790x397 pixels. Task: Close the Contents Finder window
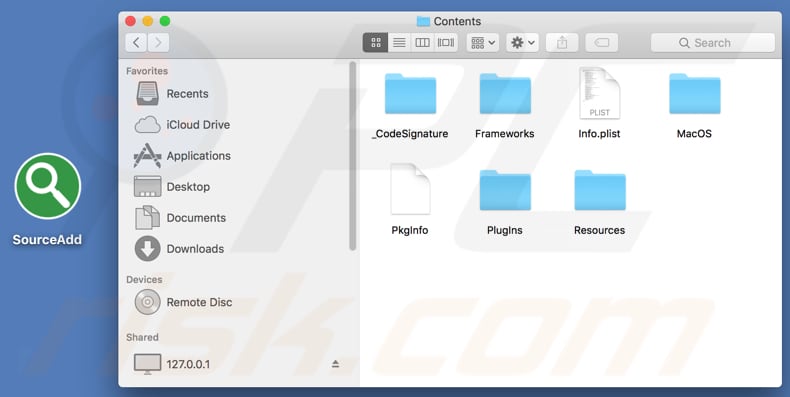coord(130,21)
